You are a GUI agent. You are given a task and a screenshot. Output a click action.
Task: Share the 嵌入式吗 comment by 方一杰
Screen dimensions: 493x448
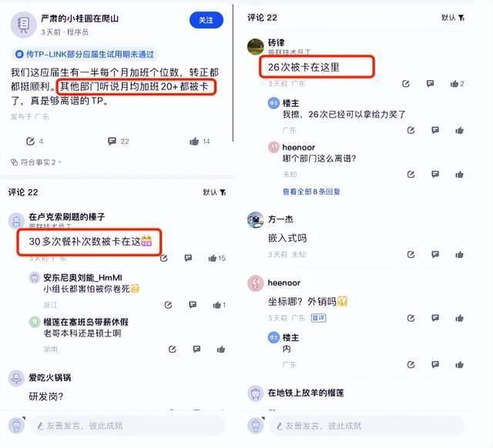pyautogui.click(x=411, y=255)
